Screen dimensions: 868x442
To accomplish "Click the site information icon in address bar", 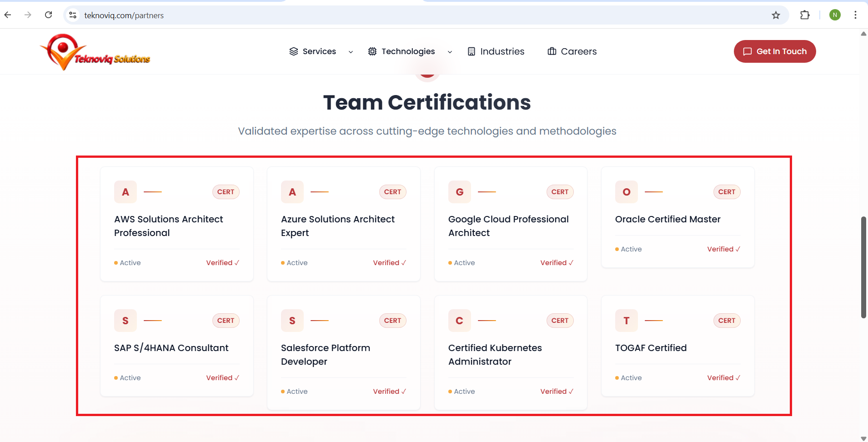I will pos(73,15).
